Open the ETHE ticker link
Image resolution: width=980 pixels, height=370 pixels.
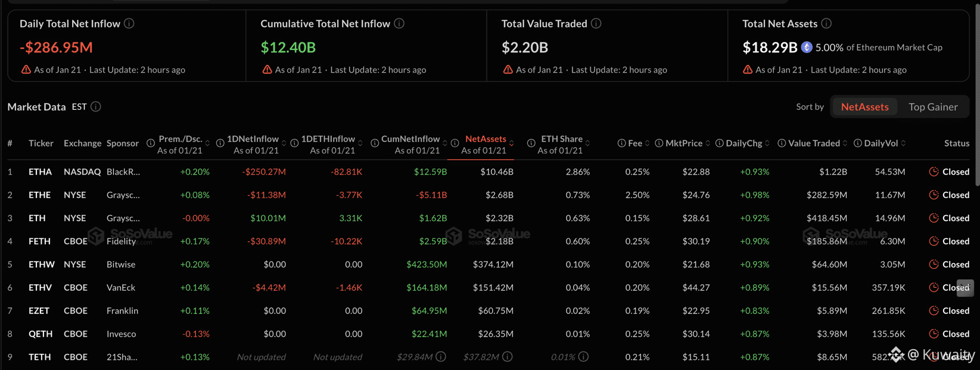pos(39,195)
